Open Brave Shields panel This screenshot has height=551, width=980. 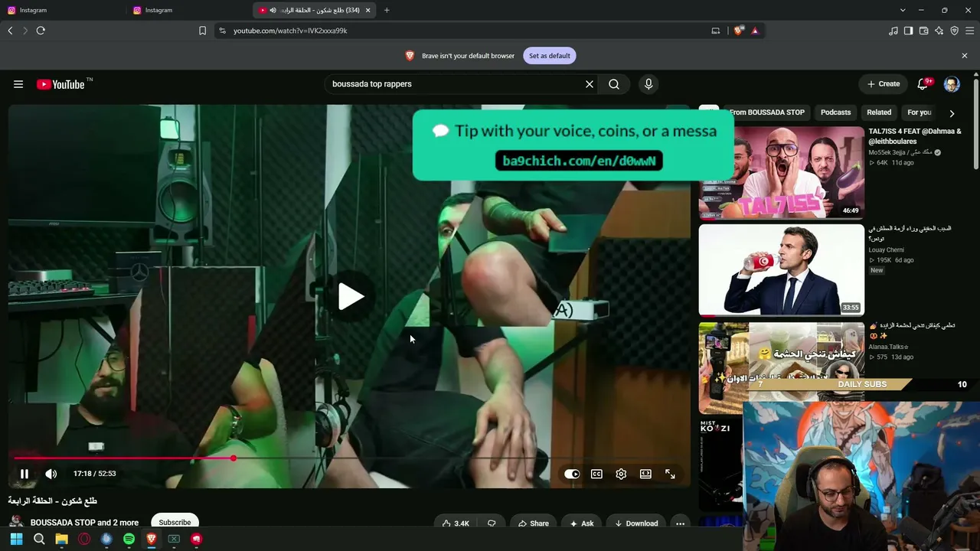click(x=738, y=31)
